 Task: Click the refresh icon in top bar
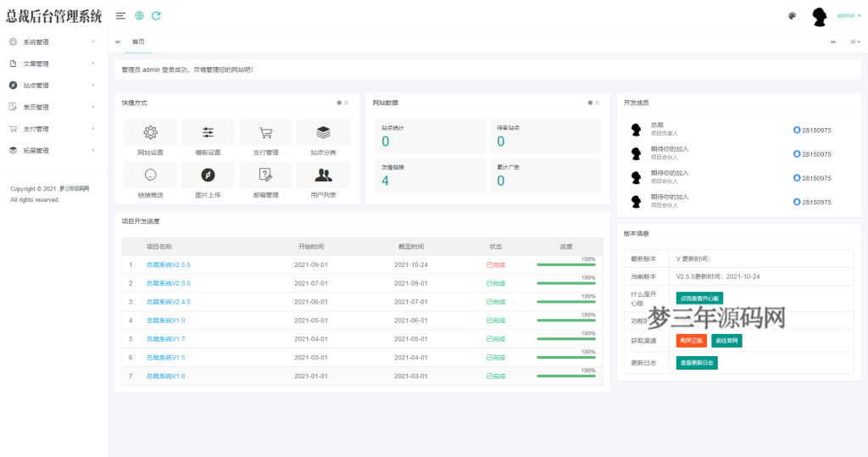156,15
